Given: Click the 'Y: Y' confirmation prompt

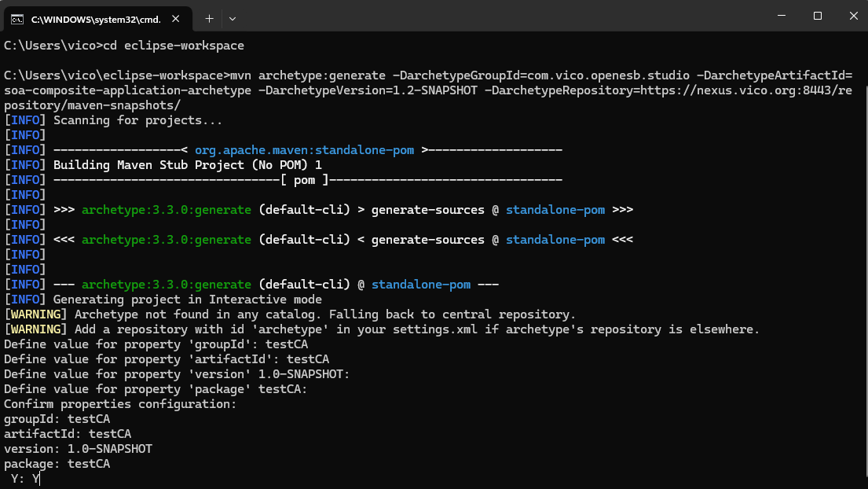Looking at the screenshot, I should pos(25,479).
